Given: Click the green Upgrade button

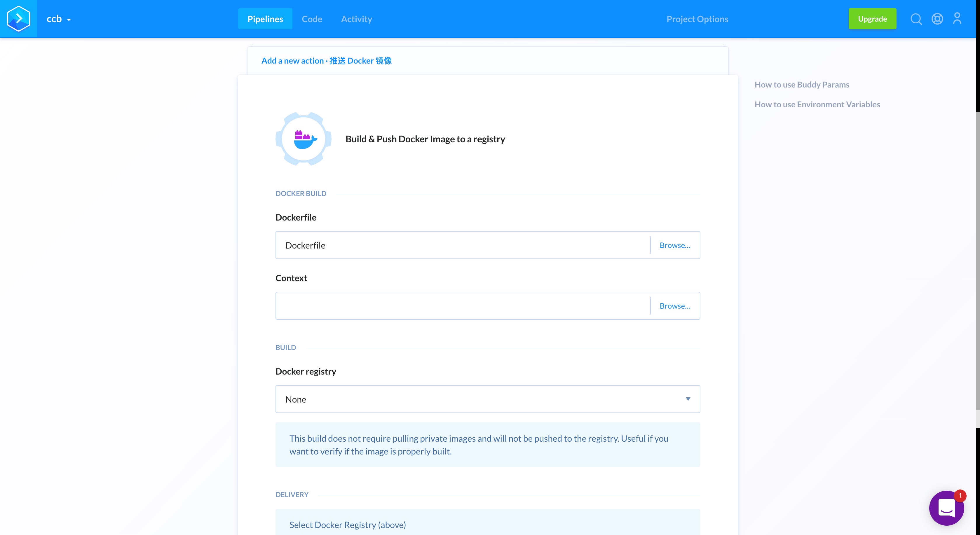Looking at the screenshot, I should [x=872, y=19].
